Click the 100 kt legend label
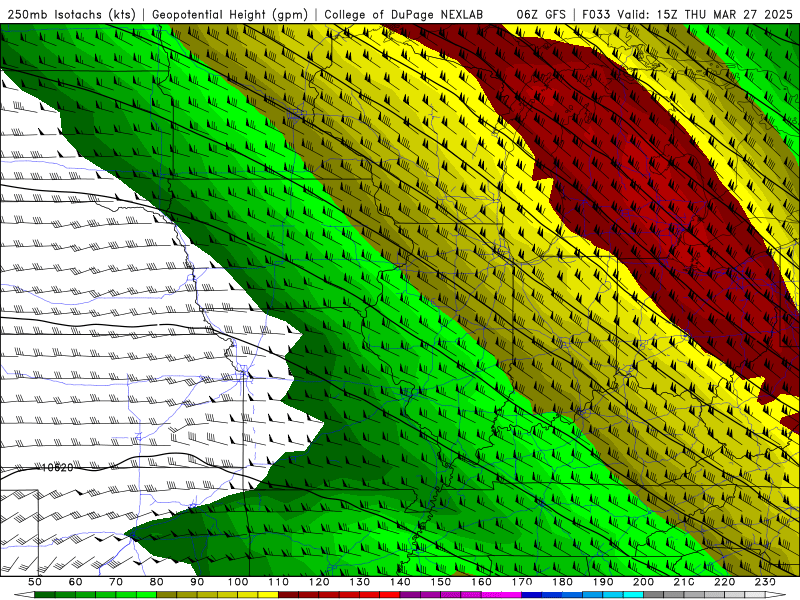This screenshot has width=800, height=600. 238,582
